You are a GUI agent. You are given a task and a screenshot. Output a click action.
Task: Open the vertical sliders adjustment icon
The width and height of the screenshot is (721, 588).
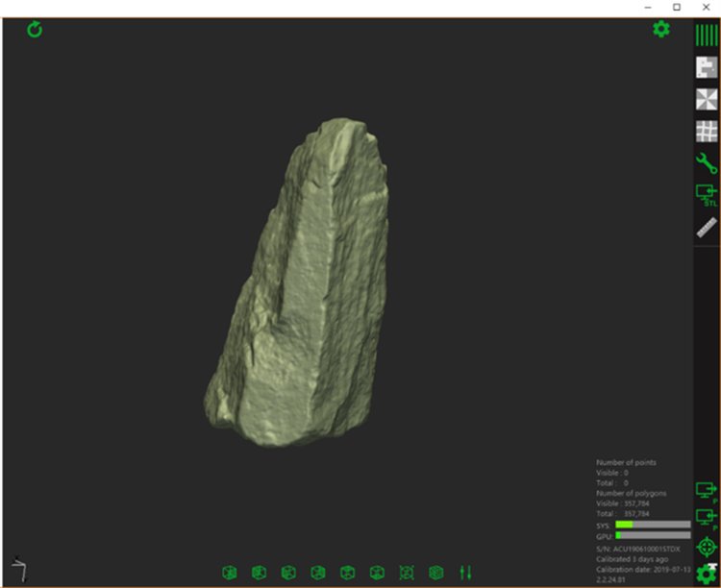[x=466, y=573]
